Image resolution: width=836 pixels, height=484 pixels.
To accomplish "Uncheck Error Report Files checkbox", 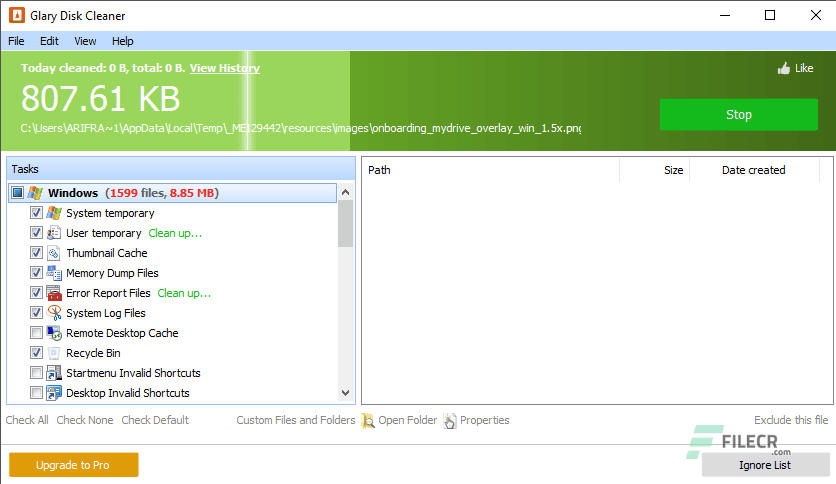I will pos(36,293).
